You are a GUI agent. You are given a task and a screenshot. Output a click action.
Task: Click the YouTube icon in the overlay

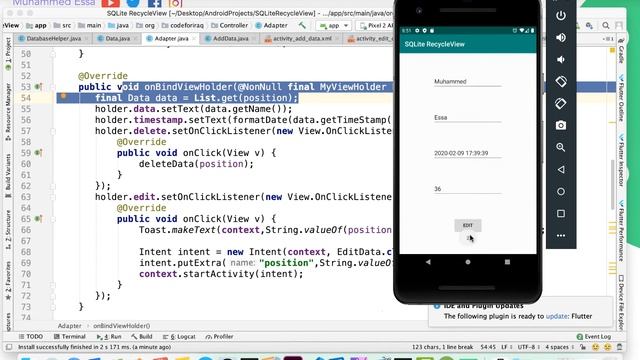click(111, 3)
